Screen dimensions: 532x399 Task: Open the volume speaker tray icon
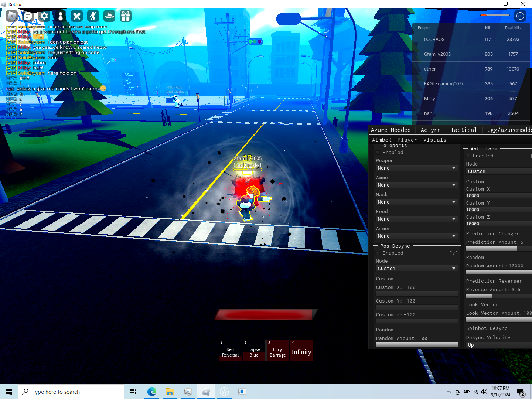484,392
